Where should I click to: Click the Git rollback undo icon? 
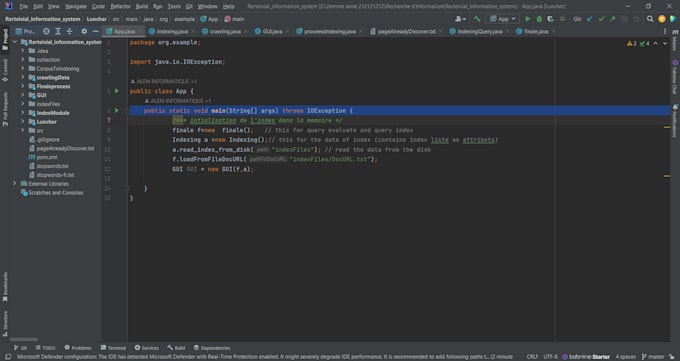pyautogui.click(x=636, y=19)
